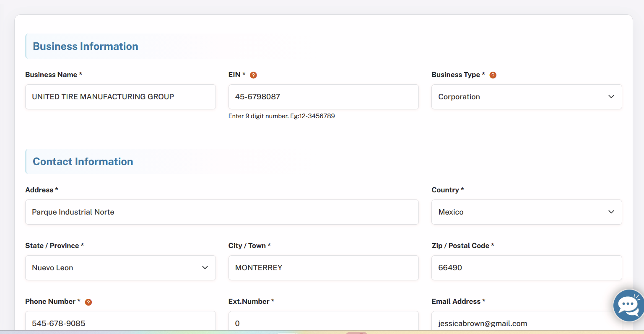The width and height of the screenshot is (644, 334).
Task: Click the 'Email Address *' label
Action: tap(458, 301)
